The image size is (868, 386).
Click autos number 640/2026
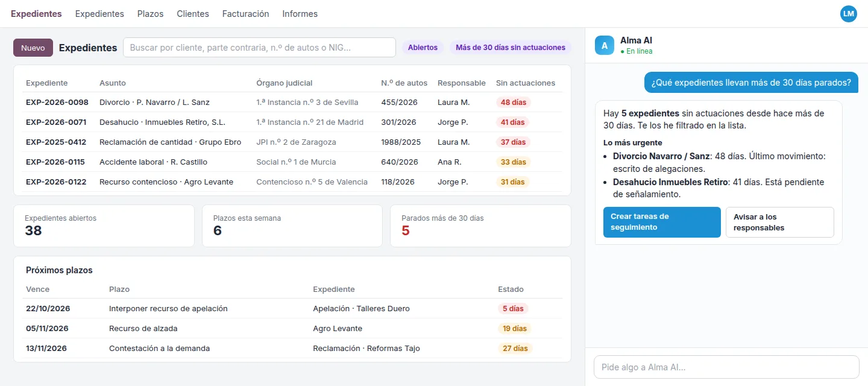400,162
